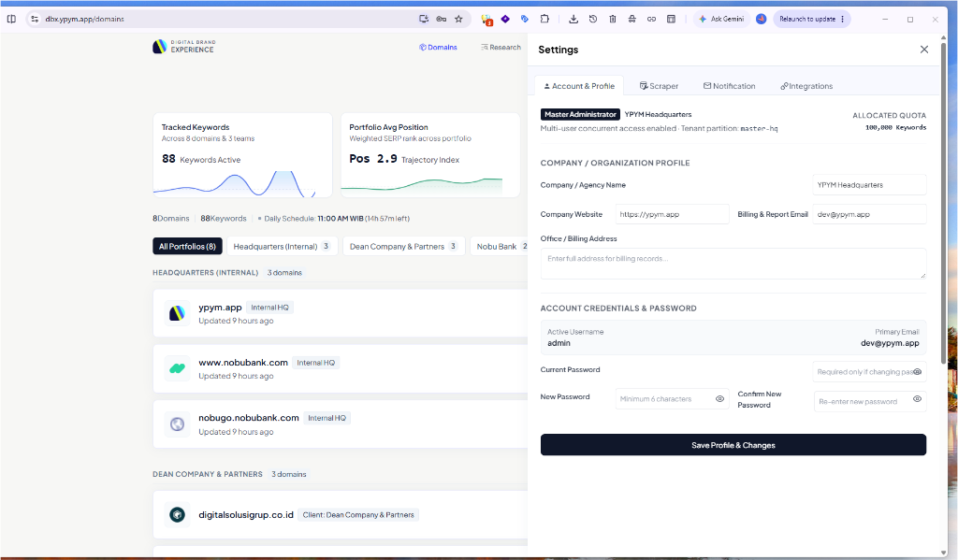Toggle the browser side panel icon

point(11,19)
